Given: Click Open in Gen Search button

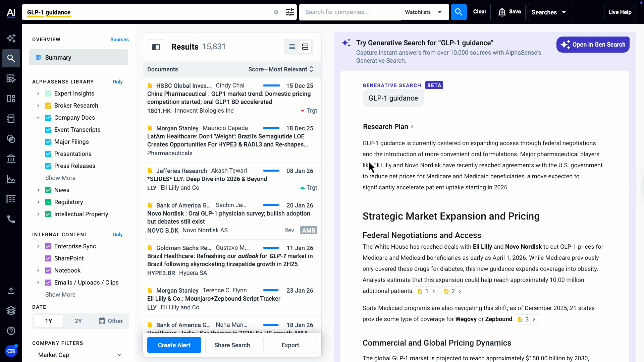Looking at the screenshot, I should pos(593,45).
